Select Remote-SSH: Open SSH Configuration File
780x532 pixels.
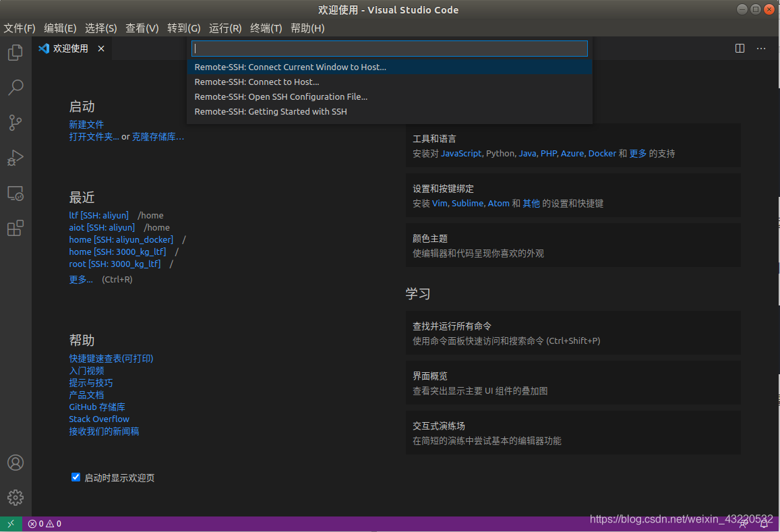390,97
